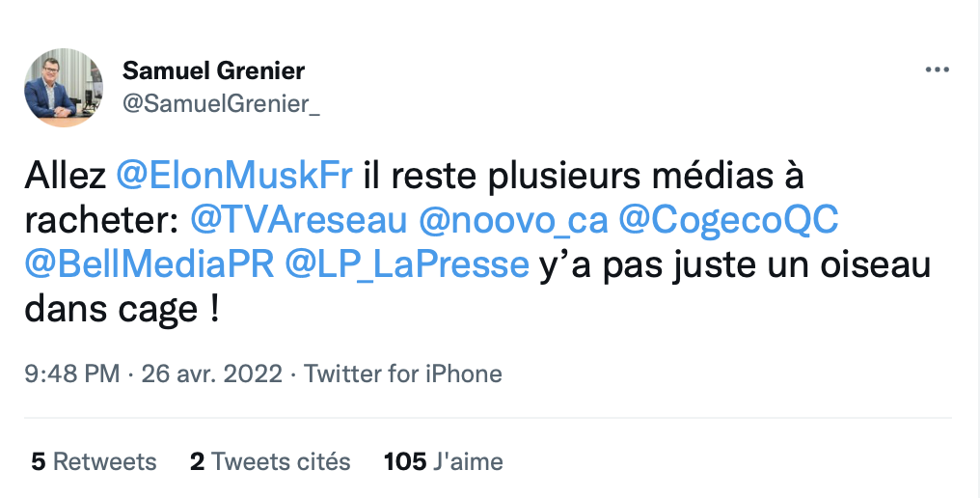Viewport: 980px width, 498px height.
Task: View the 5 Retweets list
Action: 94,461
